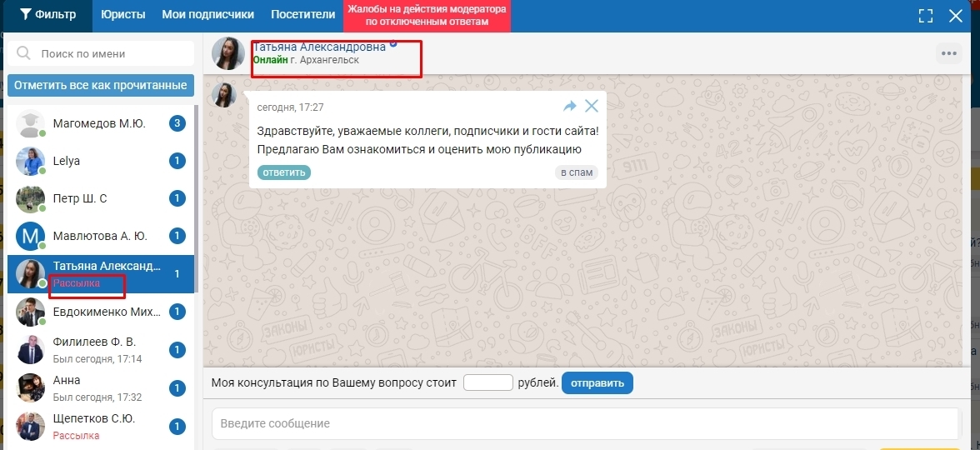Click unread badge 1 for Lelya
The width and height of the screenshot is (980, 450).
point(177,162)
